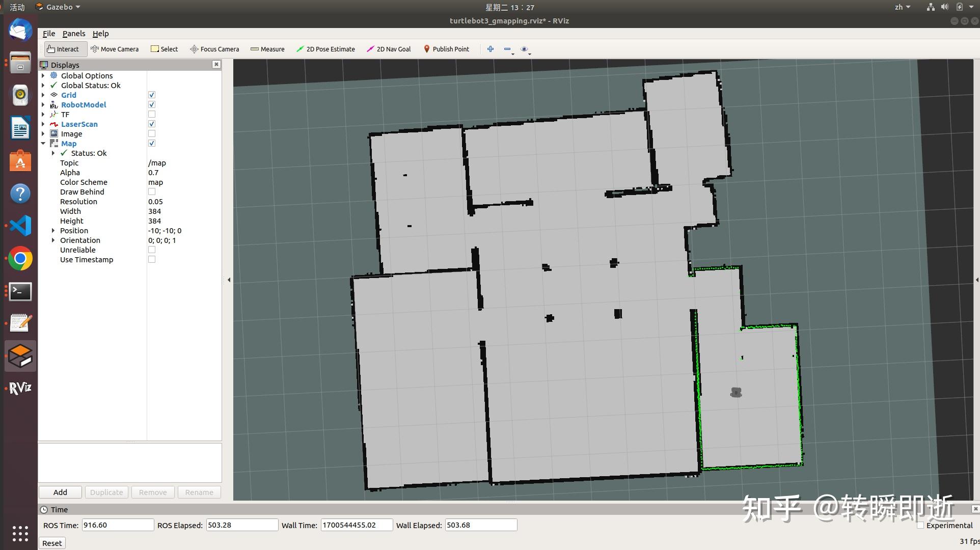
Task: Select the Measure tool
Action: pos(267,49)
